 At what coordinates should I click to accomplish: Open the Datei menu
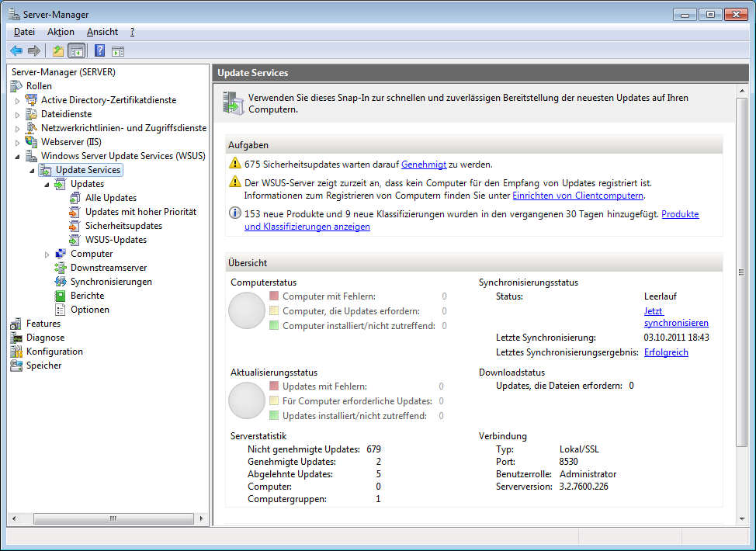[x=24, y=32]
